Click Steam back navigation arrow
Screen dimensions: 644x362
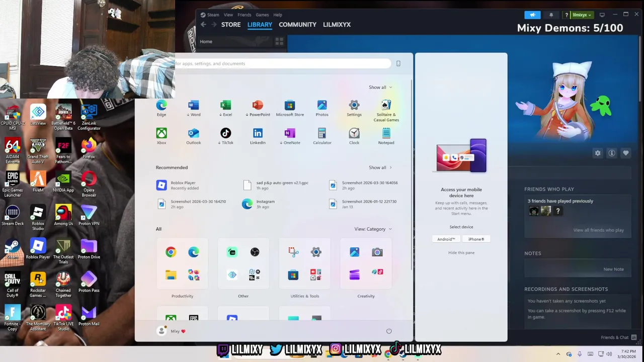pos(203,25)
